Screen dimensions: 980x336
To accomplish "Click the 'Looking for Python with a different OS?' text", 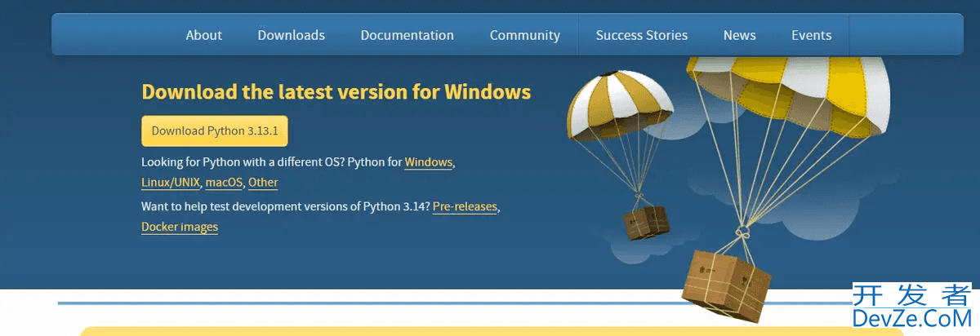I will coord(243,162).
